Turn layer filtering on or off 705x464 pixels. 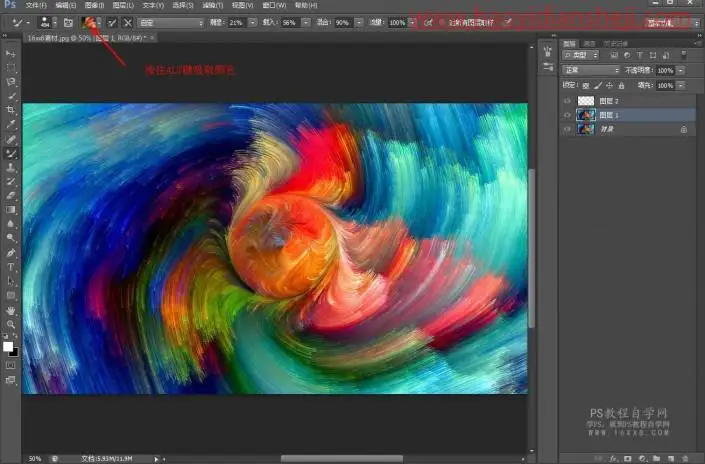pyautogui.click(x=683, y=55)
